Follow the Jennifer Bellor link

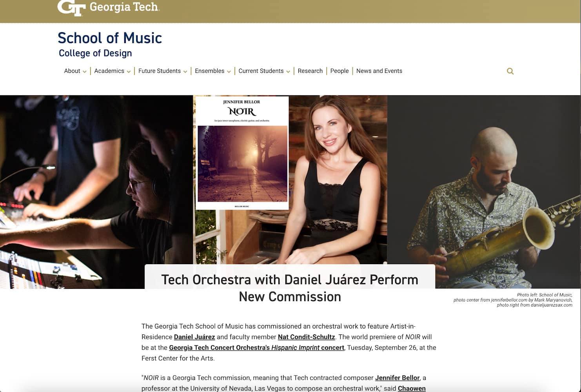tap(398, 378)
